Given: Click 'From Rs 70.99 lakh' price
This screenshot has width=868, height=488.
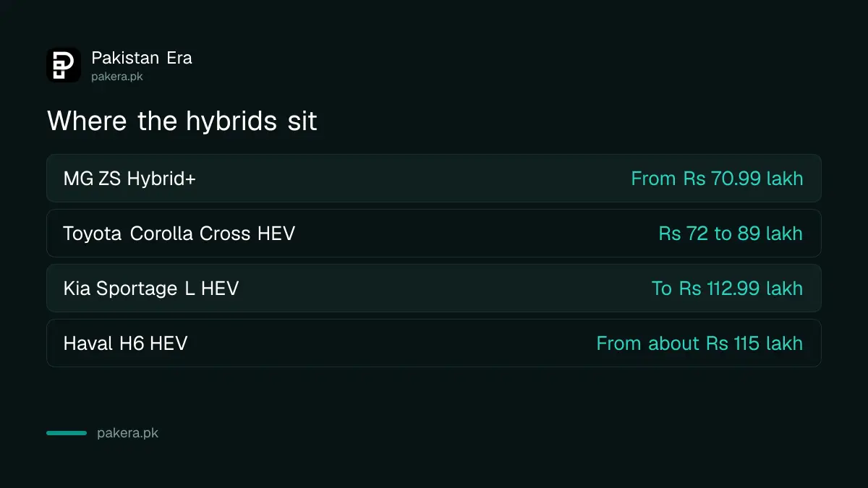Looking at the screenshot, I should (x=717, y=179).
